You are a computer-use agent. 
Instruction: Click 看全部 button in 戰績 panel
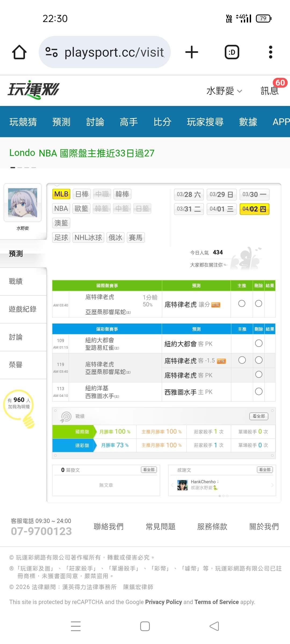[x=259, y=416]
